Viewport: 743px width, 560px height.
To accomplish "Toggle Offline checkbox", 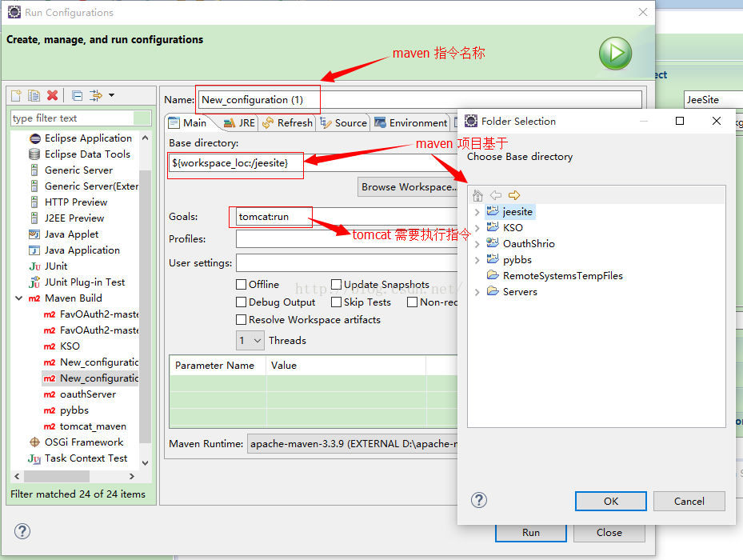I will [242, 284].
